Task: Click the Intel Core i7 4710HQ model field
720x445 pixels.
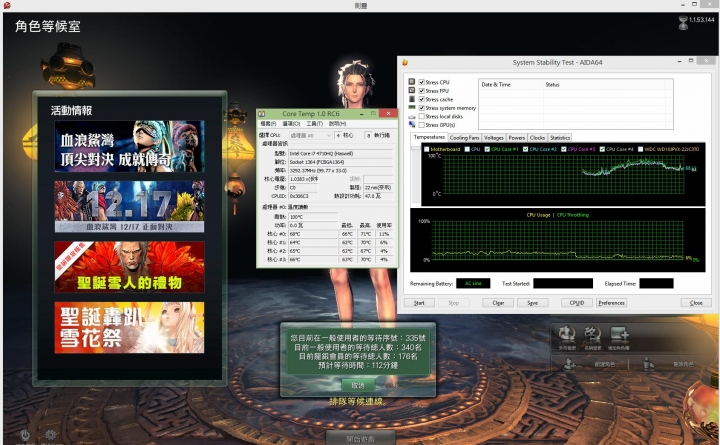Action: [341, 153]
